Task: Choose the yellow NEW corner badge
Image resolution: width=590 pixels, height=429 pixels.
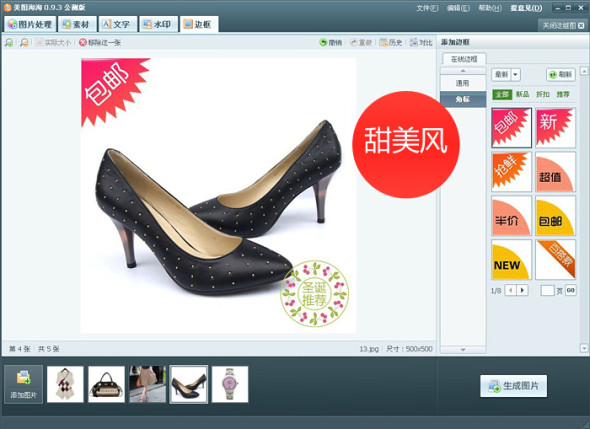Action: [x=511, y=259]
